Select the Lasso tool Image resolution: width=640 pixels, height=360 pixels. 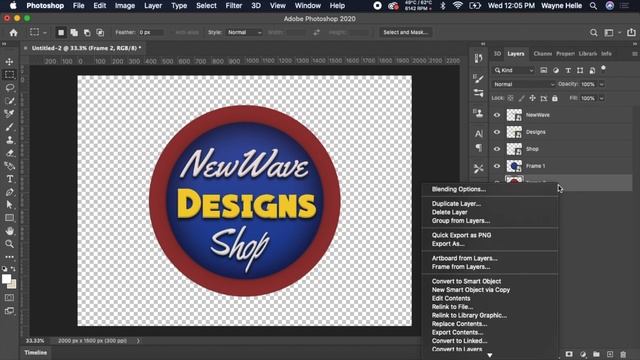(x=9, y=88)
